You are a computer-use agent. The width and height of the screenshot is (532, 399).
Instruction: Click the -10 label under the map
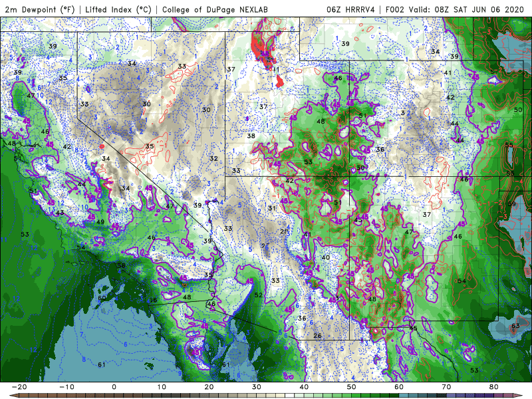click(x=66, y=387)
